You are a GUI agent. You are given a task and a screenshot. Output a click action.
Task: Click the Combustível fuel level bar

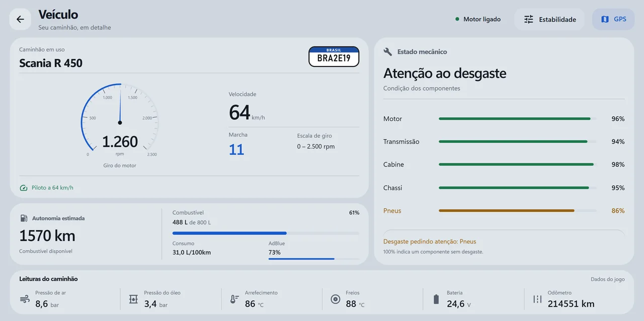point(266,233)
